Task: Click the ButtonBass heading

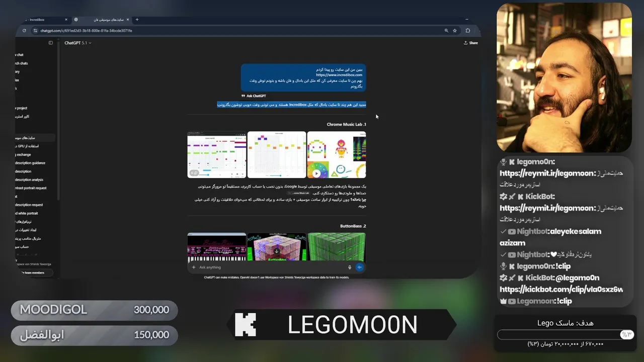Action: pyautogui.click(x=353, y=226)
